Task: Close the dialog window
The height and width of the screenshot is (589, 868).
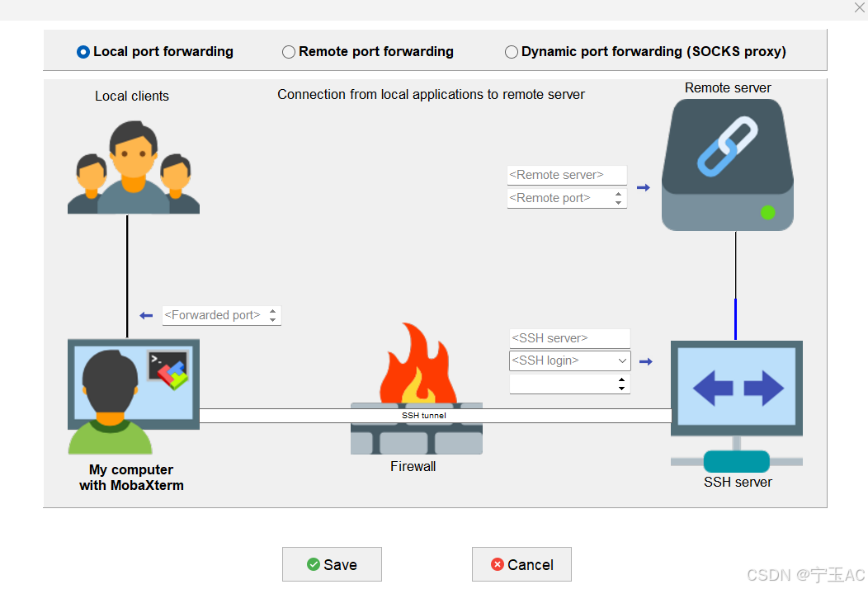Action: coord(860,7)
